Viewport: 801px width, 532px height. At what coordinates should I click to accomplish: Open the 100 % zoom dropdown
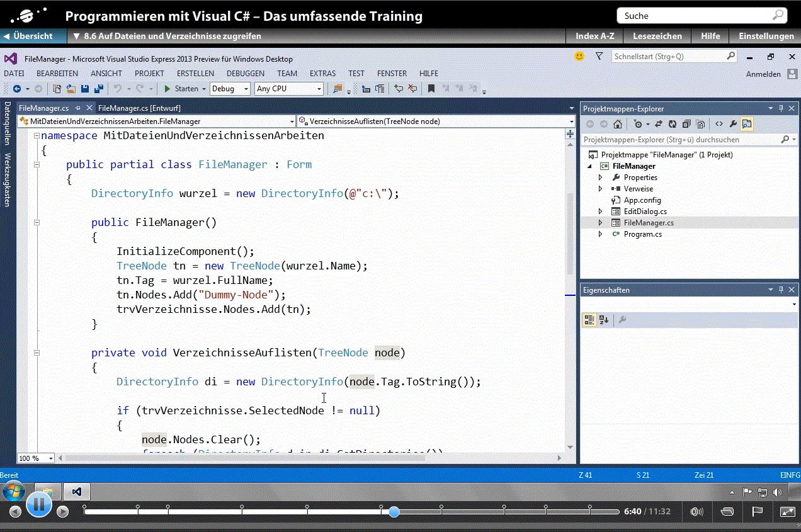pyautogui.click(x=51, y=458)
